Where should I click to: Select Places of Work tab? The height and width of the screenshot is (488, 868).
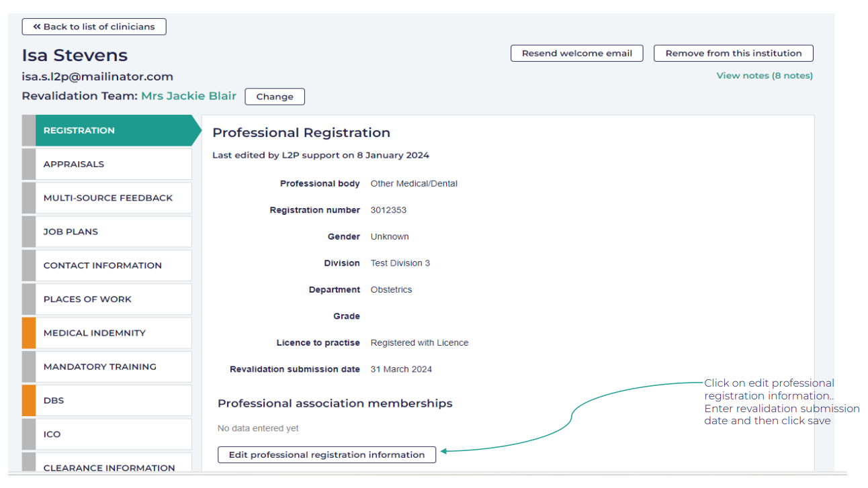pyautogui.click(x=107, y=299)
